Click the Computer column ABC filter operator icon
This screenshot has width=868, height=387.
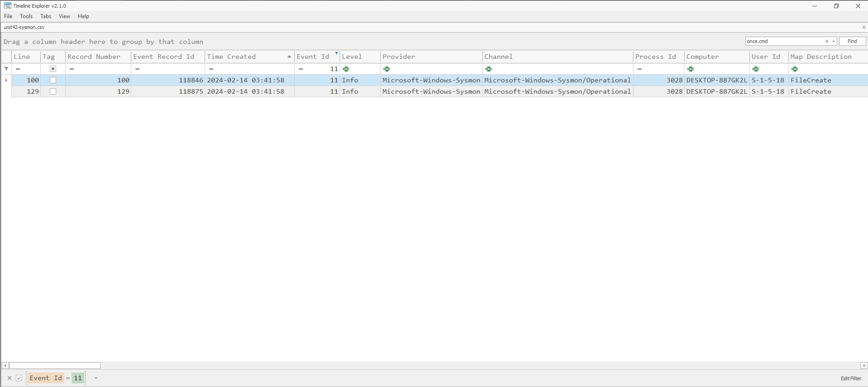pos(691,69)
